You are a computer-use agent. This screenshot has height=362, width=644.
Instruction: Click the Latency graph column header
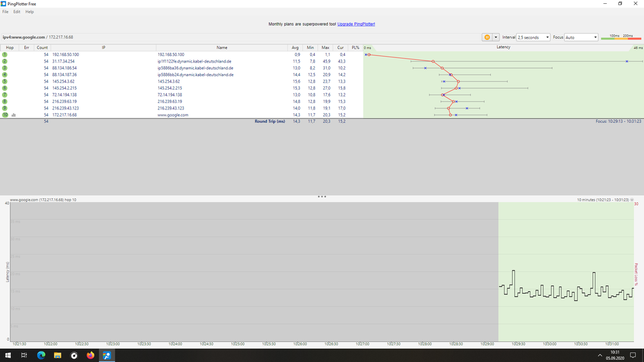point(503,47)
